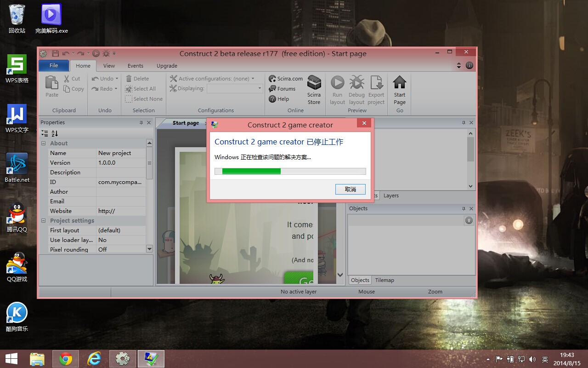Open the Tilemap tab

point(384,280)
